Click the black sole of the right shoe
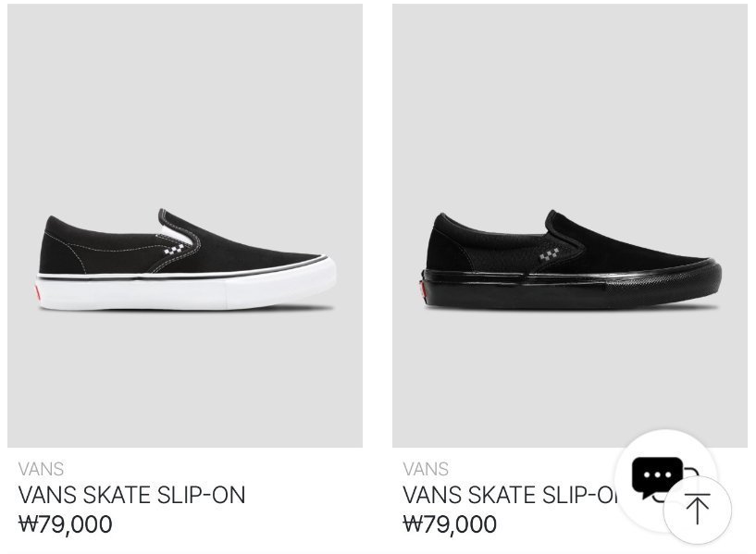Screen dimensions: 756x554 click(x=571, y=287)
